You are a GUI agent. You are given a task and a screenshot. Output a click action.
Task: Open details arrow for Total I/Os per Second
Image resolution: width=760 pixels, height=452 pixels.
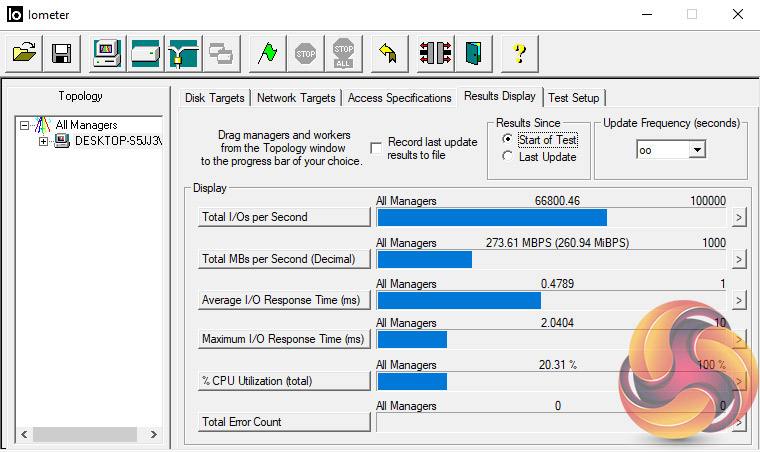[x=739, y=218]
